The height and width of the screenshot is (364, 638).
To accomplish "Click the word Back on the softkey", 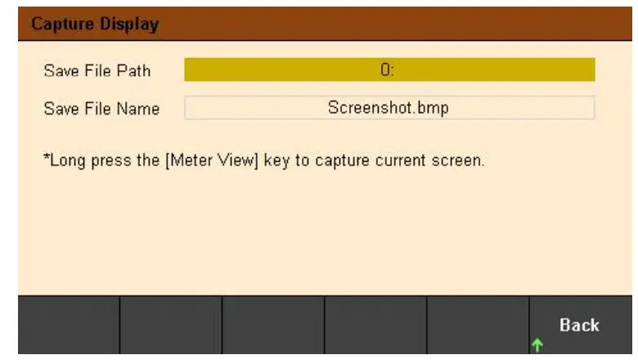I will (x=579, y=326).
